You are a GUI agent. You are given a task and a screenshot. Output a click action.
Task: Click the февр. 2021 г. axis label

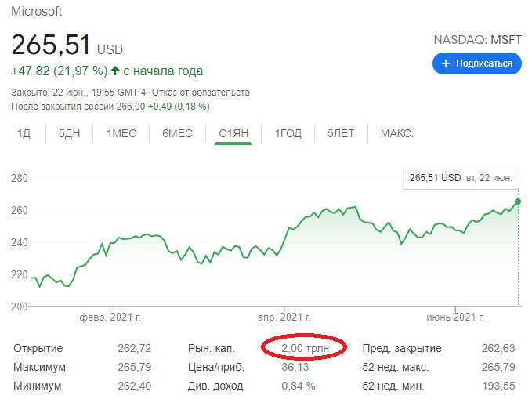tap(110, 317)
